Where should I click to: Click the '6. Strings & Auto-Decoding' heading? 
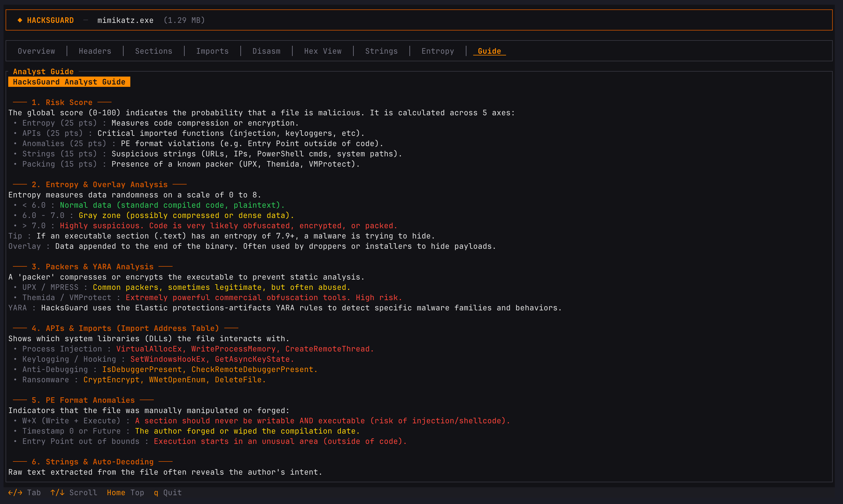point(93,462)
